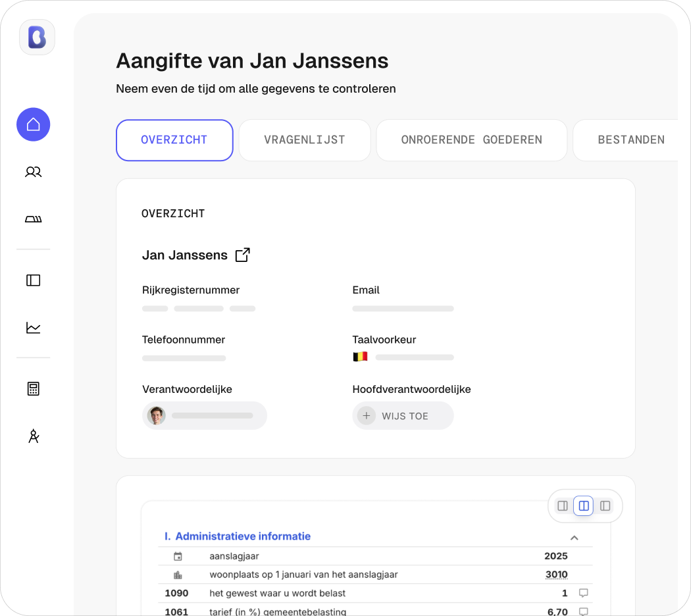Click the app logo in the sidebar

37,37
